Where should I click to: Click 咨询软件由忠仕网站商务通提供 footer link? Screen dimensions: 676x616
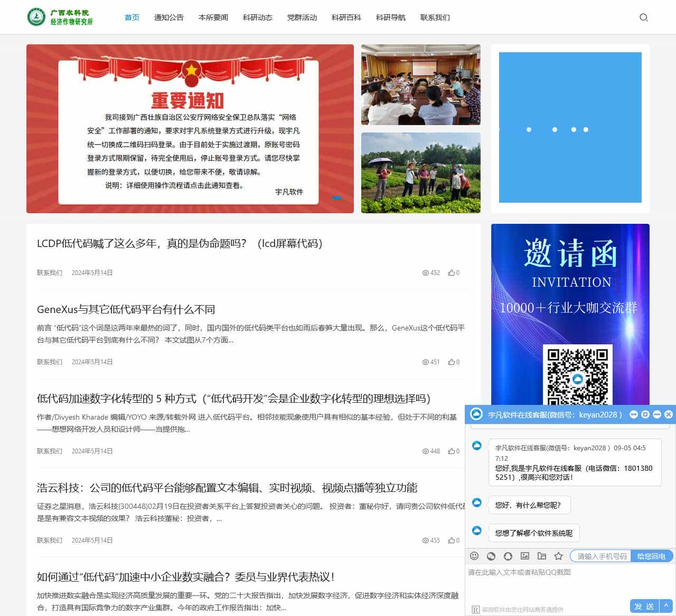tap(523, 610)
